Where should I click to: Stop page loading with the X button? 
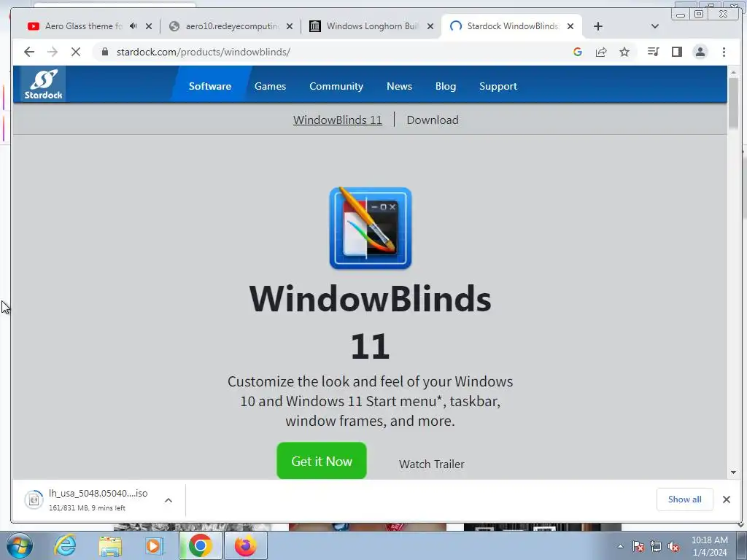[76, 52]
